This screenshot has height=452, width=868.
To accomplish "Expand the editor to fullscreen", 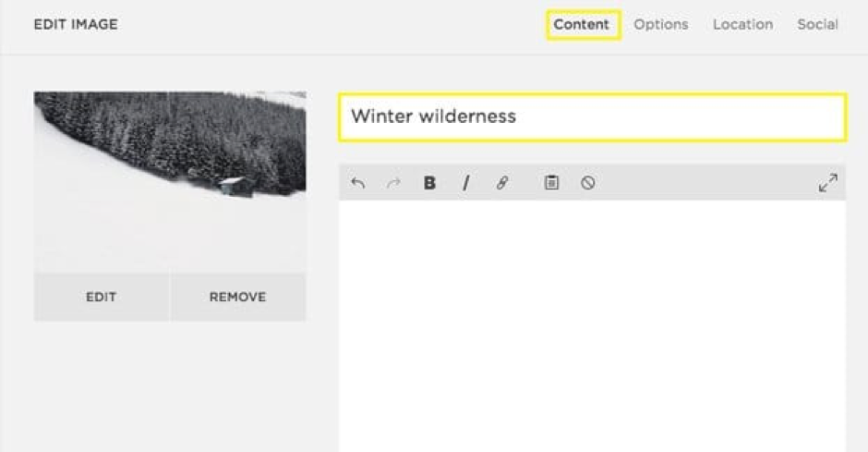I will tap(828, 183).
